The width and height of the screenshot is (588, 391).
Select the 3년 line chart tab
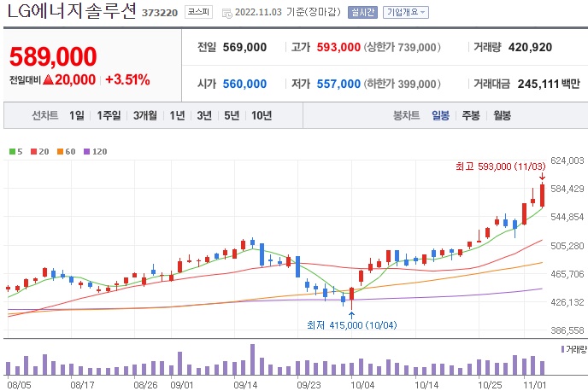point(204,115)
